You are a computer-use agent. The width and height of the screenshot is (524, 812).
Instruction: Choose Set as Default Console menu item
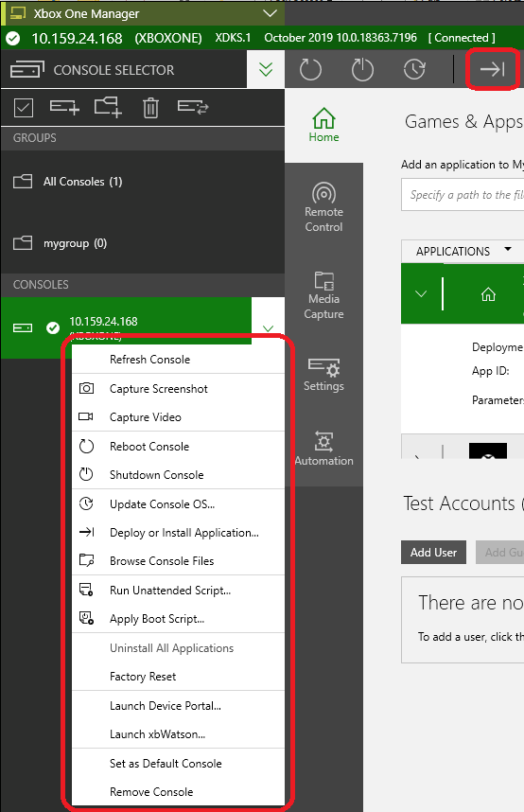[x=178, y=764]
